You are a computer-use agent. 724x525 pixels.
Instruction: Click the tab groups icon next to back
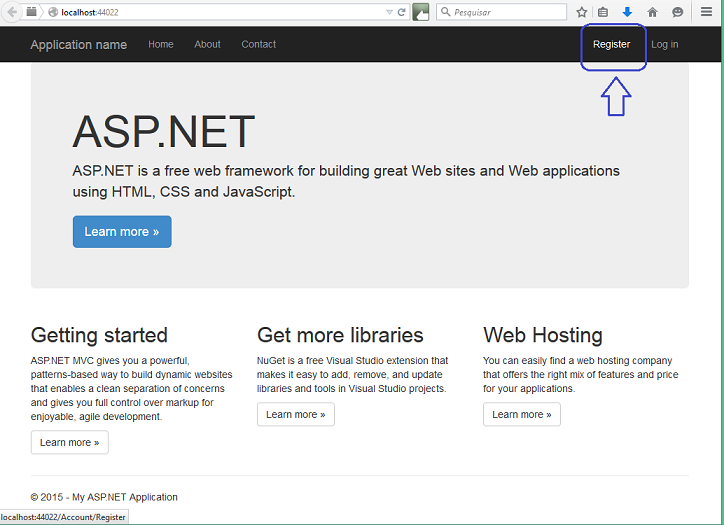click(31, 12)
